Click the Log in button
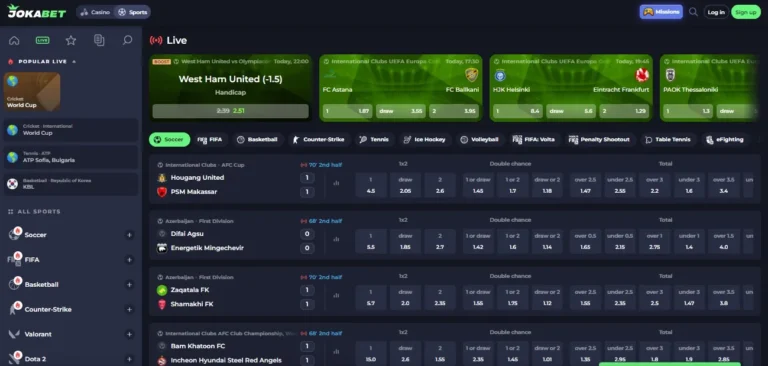 click(716, 12)
